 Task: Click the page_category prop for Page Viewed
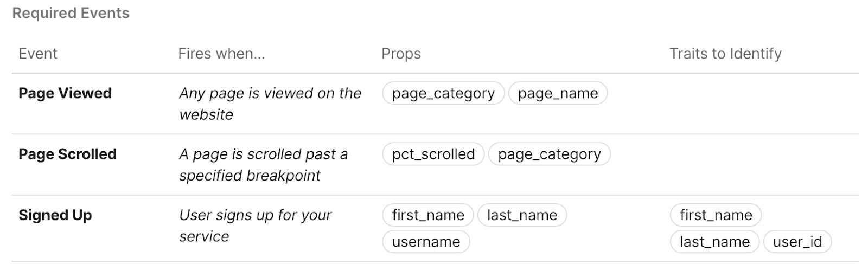coord(443,93)
